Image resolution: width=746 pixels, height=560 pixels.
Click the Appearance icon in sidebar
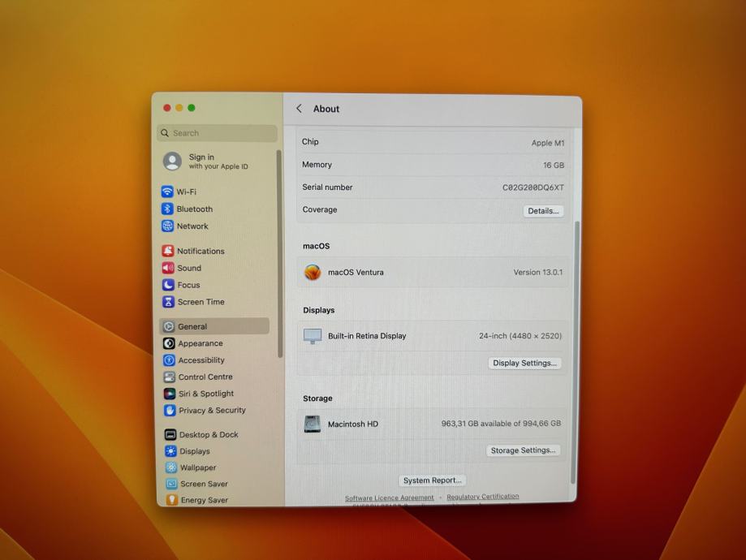(x=169, y=343)
